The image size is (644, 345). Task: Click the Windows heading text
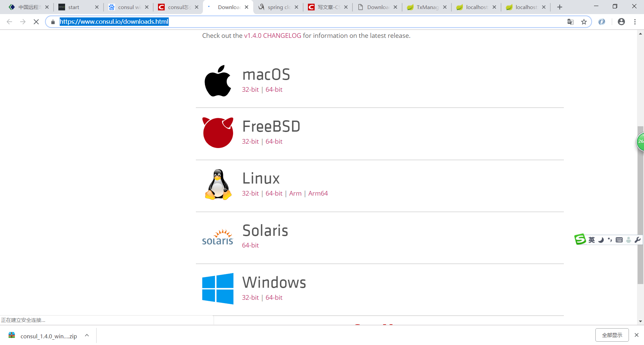click(274, 282)
